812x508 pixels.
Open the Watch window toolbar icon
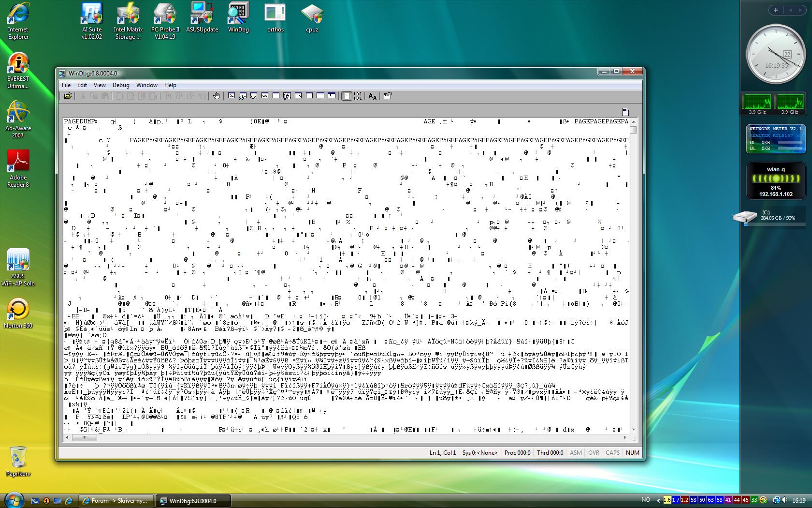[x=243, y=96]
